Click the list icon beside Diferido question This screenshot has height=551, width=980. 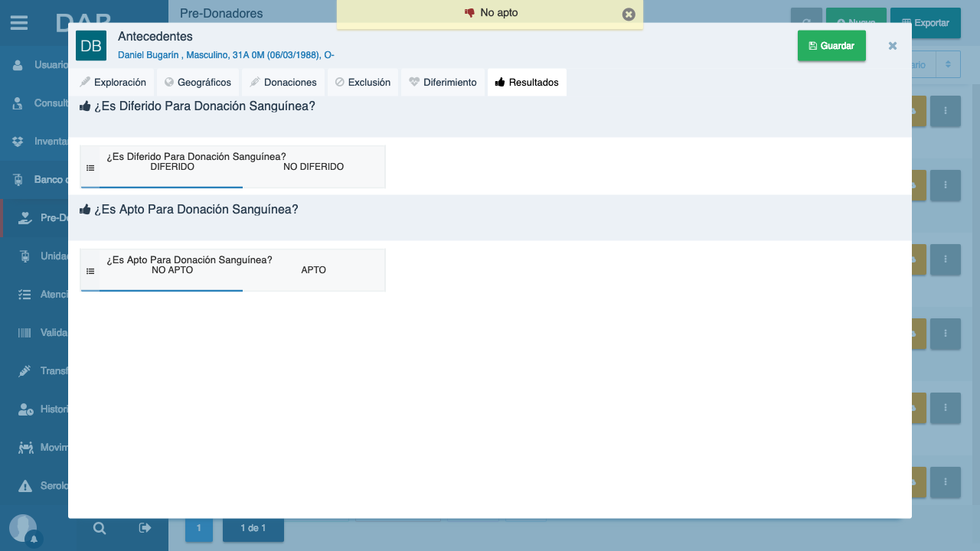pyautogui.click(x=90, y=168)
